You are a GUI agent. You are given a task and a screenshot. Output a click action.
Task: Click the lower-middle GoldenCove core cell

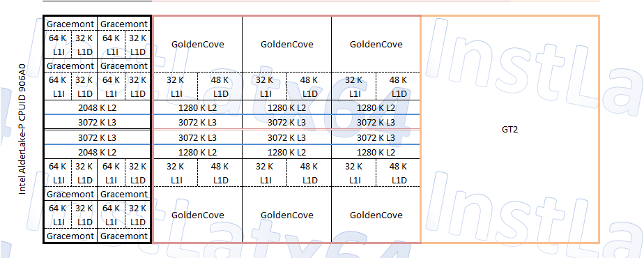pos(287,215)
